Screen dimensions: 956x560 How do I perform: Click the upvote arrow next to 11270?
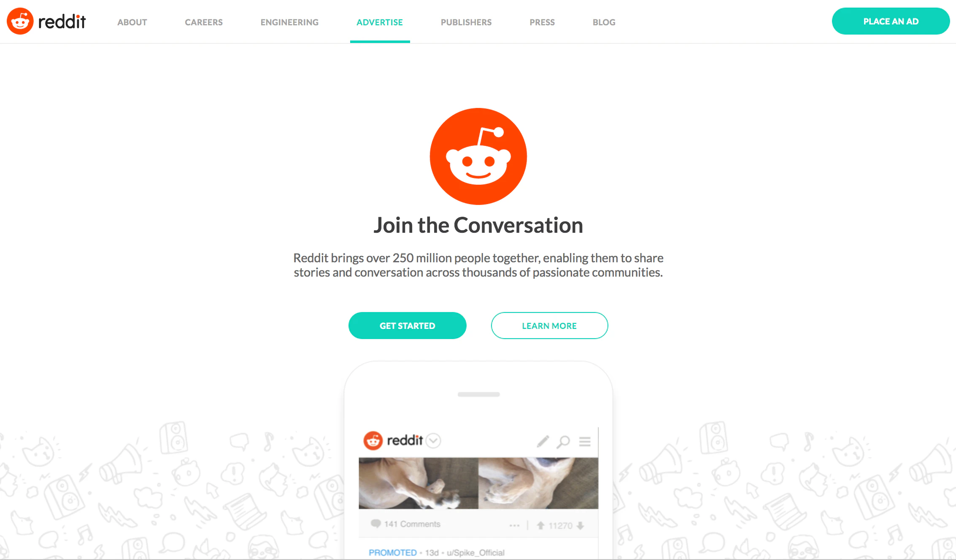click(541, 525)
